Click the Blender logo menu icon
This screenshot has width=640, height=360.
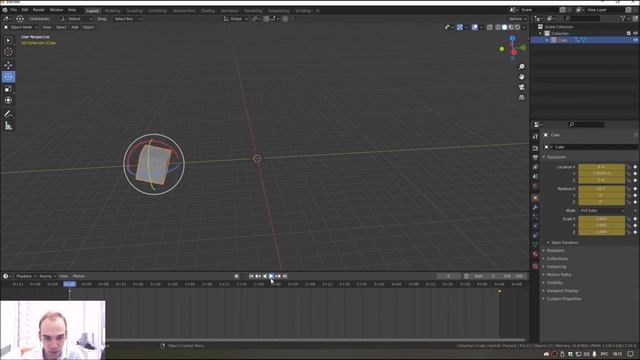(5, 10)
